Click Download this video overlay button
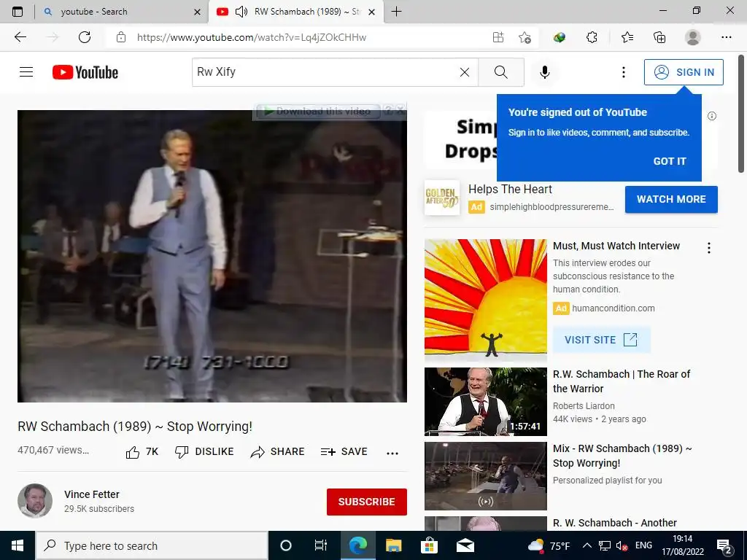Screen dimensions: 747x560 coord(317,111)
